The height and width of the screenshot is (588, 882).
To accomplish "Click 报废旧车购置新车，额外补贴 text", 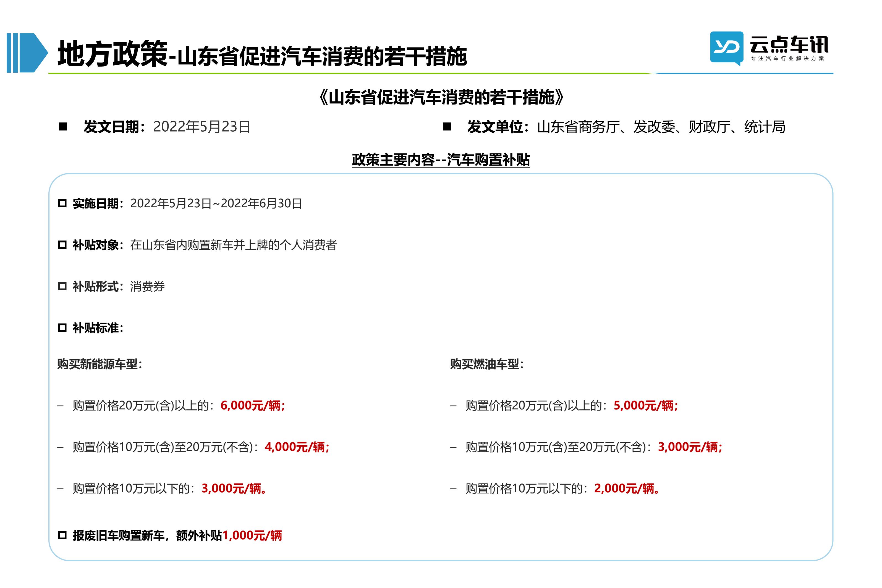I will point(147,535).
